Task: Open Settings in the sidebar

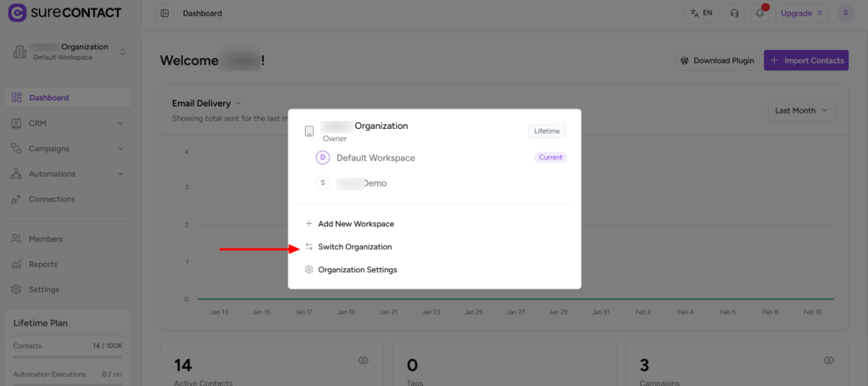Action: click(68, 289)
